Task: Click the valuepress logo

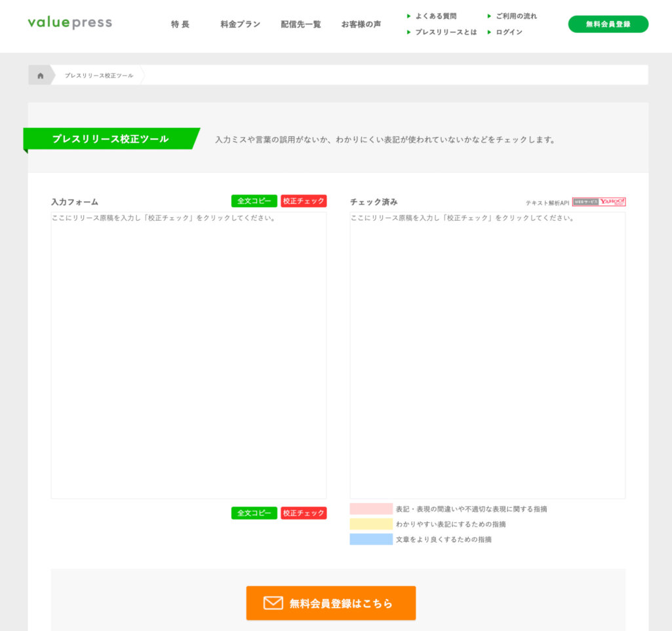Action: [x=69, y=23]
